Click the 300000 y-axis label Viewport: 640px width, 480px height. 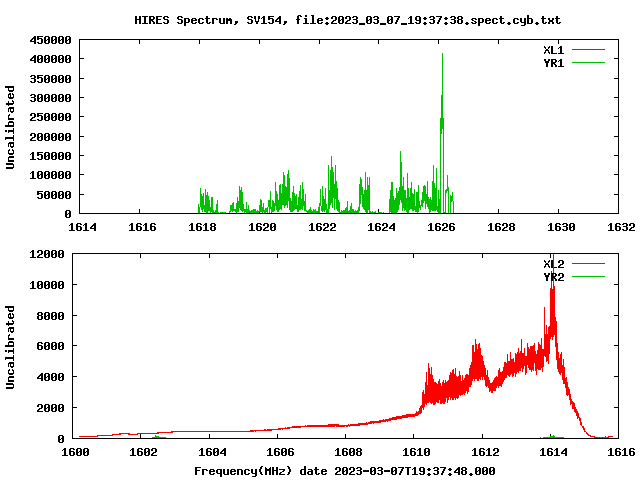click(50, 98)
